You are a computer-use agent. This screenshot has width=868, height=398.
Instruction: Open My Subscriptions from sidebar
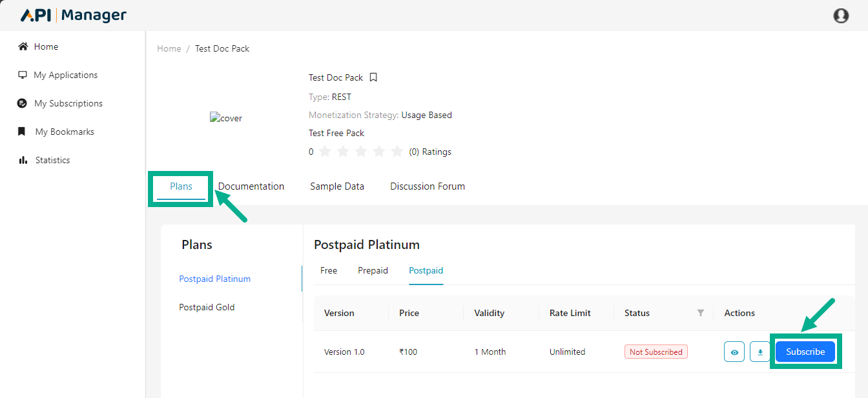(x=68, y=103)
